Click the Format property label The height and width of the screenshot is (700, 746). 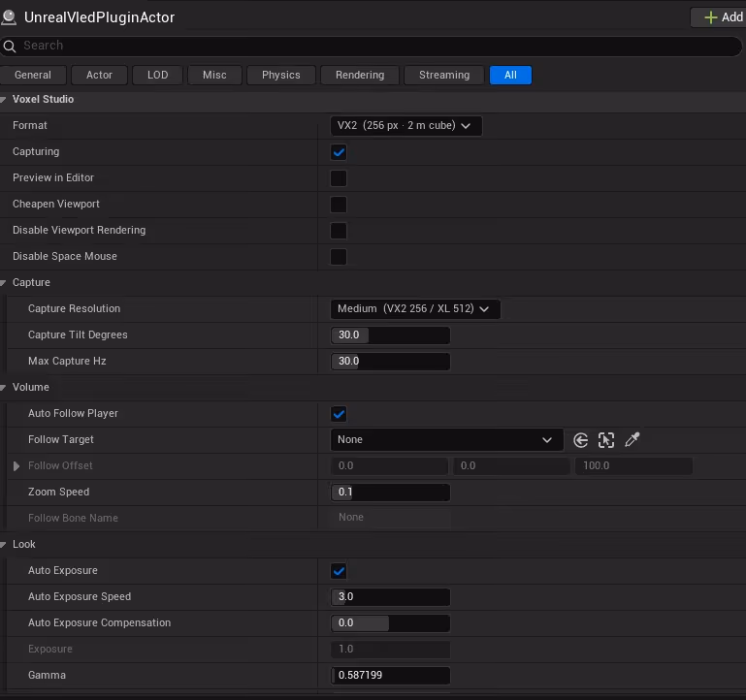[x=30, y=125]
